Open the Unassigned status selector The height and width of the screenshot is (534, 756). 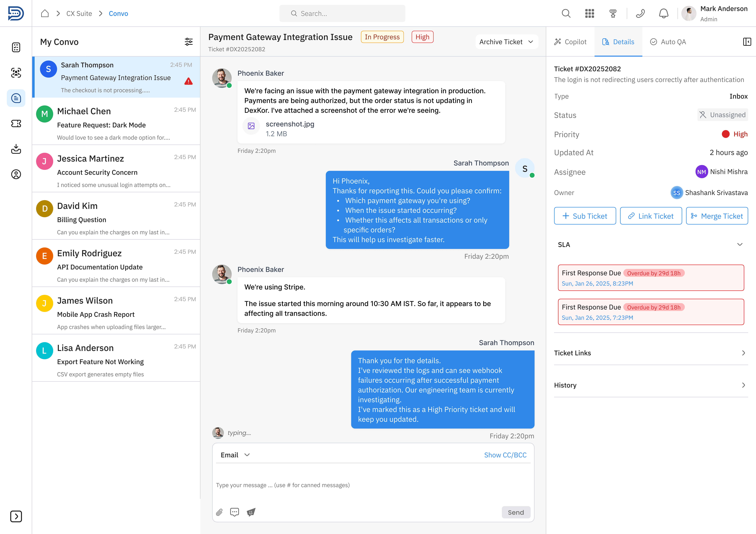tap(722, 115)
